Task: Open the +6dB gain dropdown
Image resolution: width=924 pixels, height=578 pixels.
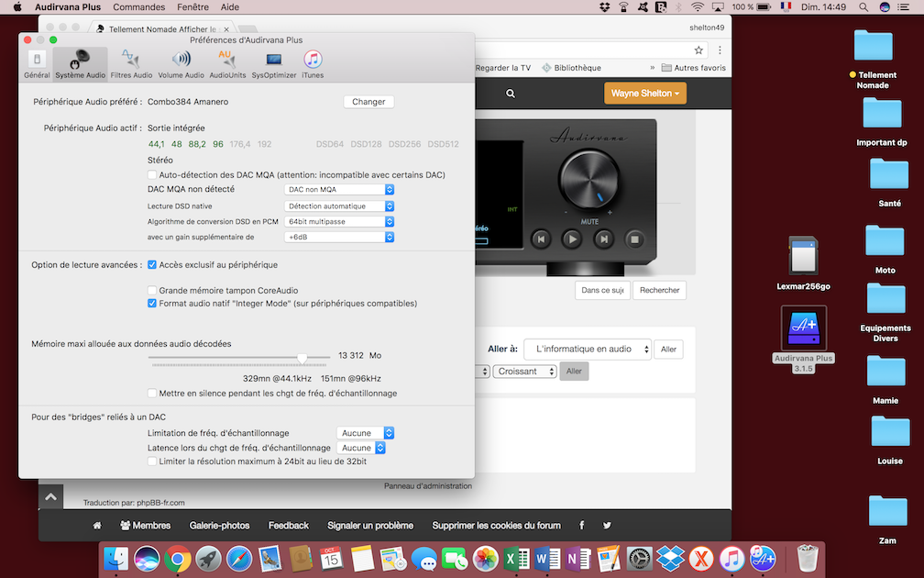Action: click(339, 237)
